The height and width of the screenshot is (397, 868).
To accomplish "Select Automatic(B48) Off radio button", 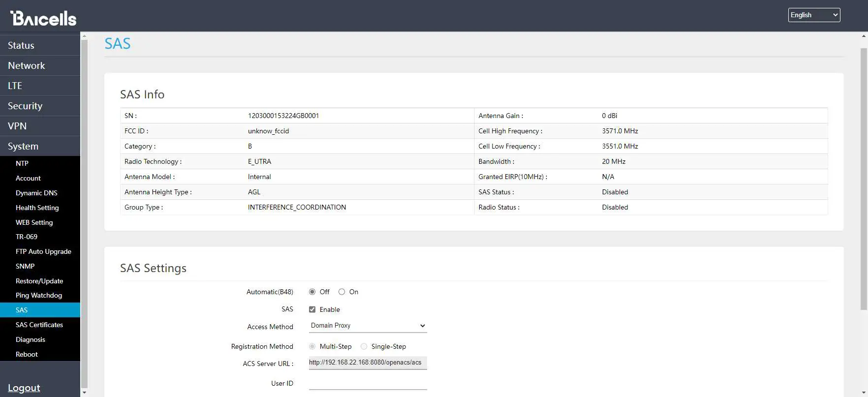I will [312, 292].
